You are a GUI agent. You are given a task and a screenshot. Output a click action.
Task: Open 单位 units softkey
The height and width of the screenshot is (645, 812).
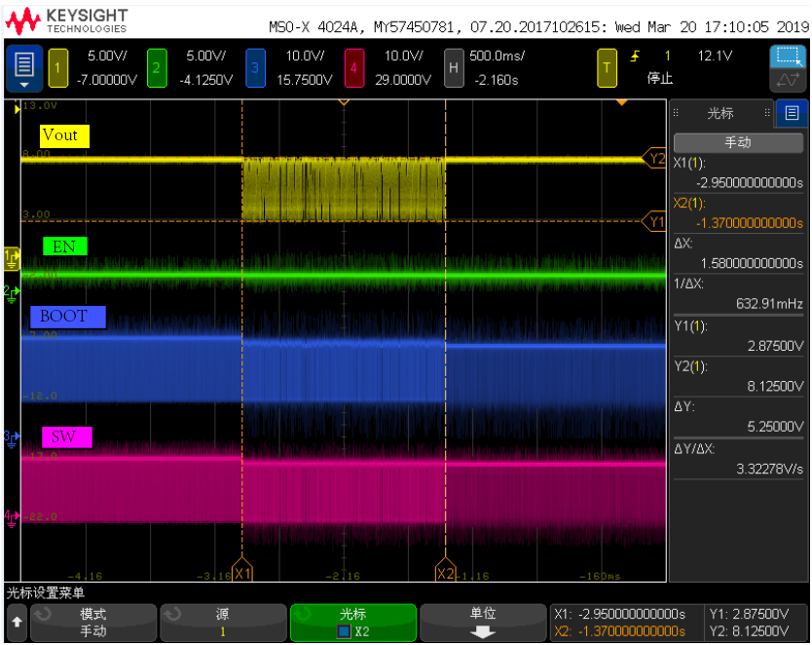click(x=483, y=623)
